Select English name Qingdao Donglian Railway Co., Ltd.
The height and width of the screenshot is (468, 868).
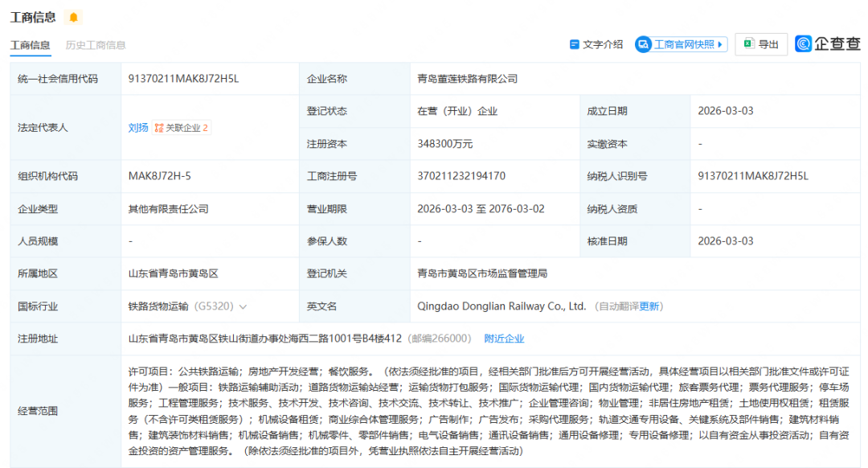click(502, 306)
